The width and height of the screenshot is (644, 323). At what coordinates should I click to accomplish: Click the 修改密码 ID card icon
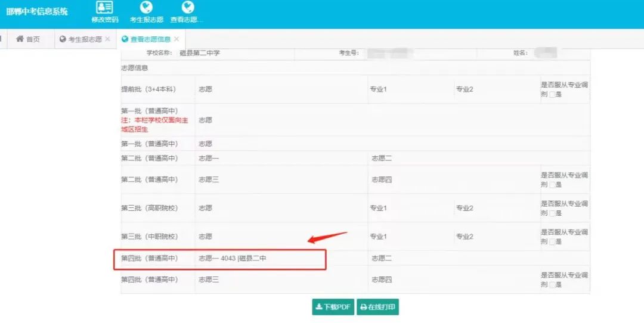point(105,7)
